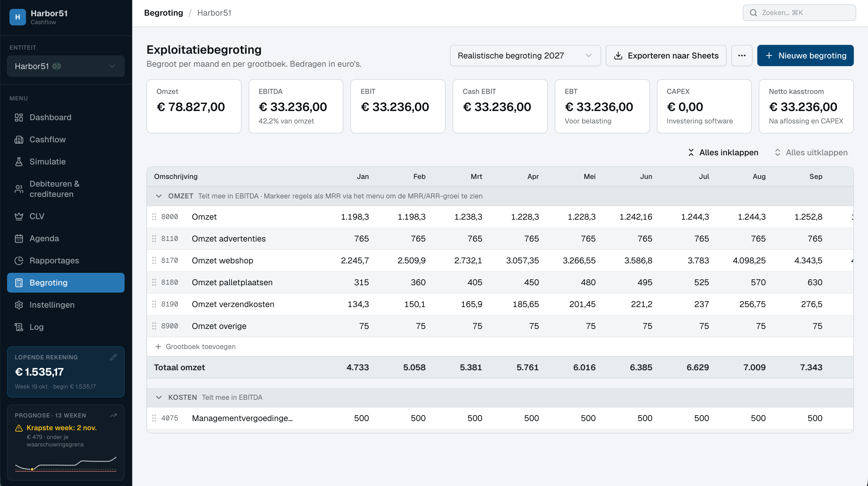Viewport: 868px width, 486px height.
Task: Click the download icon in Exporteren naar Sheets
Action: pyautogui.click(x=618, y=56)
